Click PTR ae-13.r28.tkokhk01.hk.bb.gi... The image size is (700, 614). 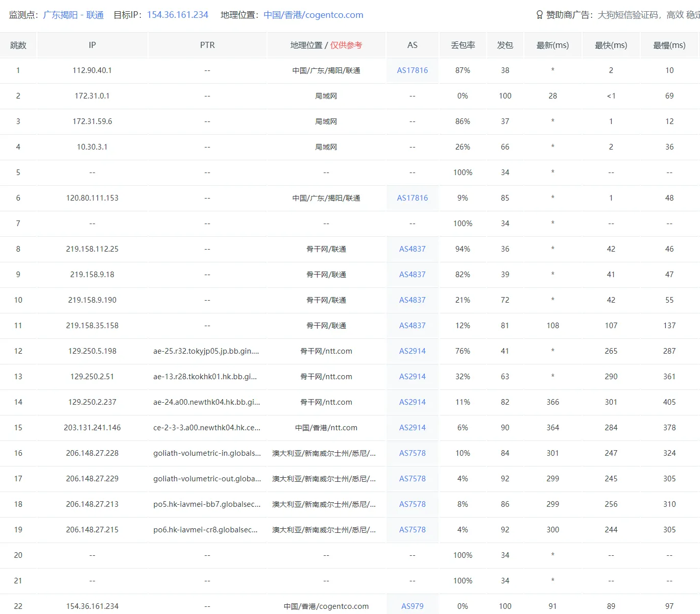tap(205, 377)
